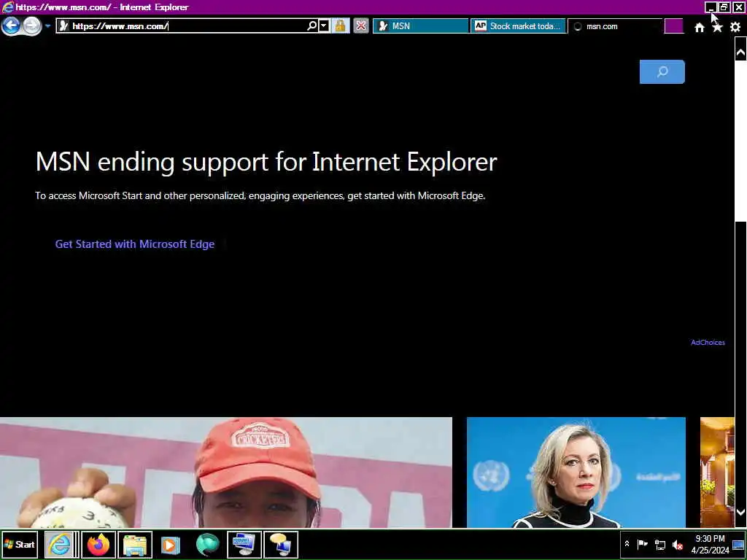Open the media player taskbar icon

point(171,544)
